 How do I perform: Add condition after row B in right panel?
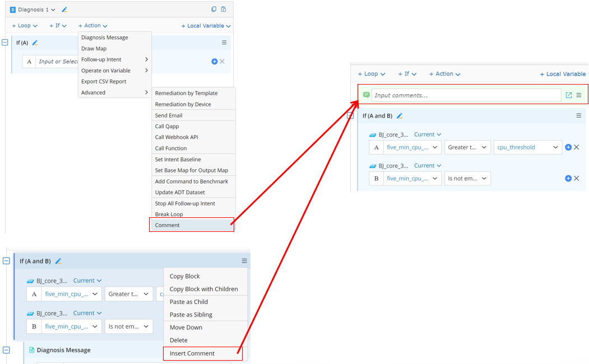click(x=568, y=179)
